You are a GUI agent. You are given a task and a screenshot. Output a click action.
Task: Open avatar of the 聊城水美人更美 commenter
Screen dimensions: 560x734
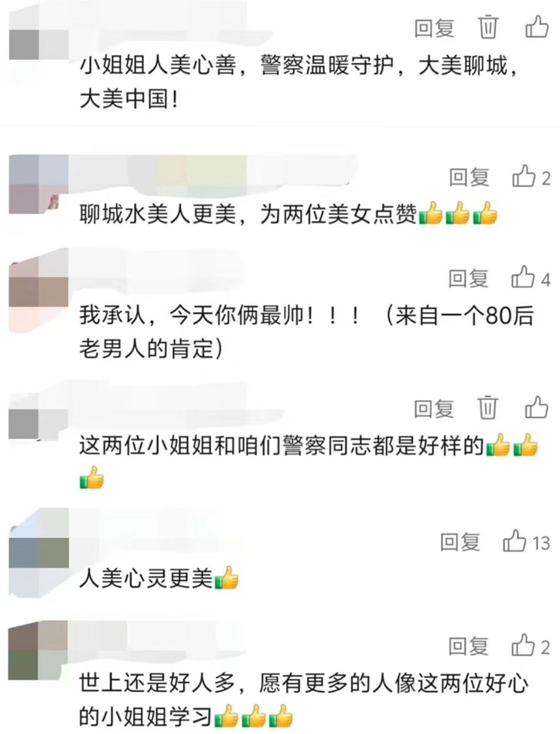click(x=38, y=184)
